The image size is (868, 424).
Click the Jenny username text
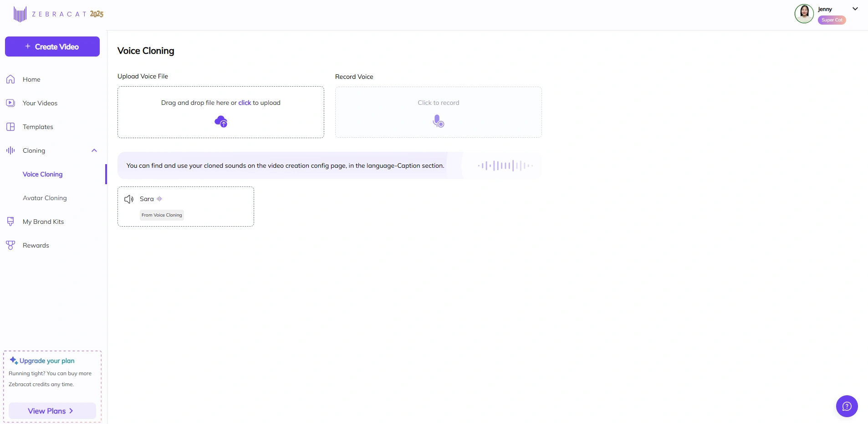825,9
